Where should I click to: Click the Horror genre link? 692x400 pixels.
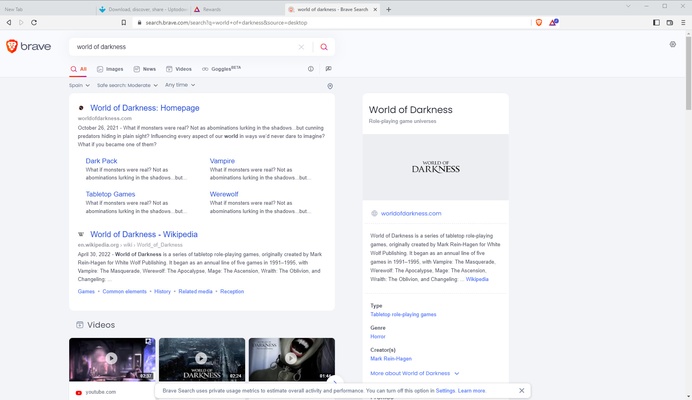point(378,336)
